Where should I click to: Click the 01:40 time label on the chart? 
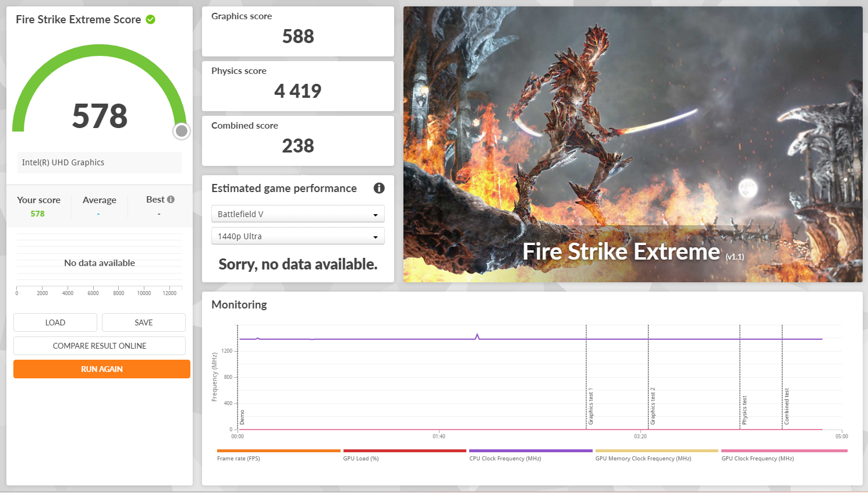tap(439, 437)
